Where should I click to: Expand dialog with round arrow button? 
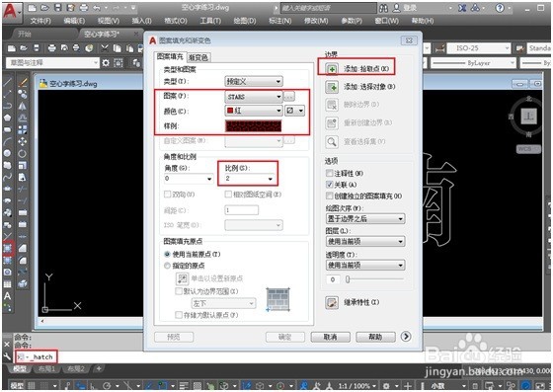coord(406,337)
